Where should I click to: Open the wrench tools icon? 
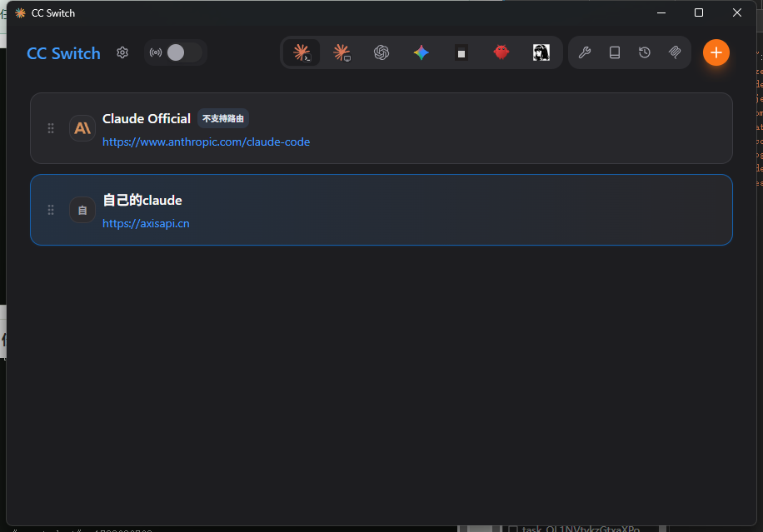[585, 52]
